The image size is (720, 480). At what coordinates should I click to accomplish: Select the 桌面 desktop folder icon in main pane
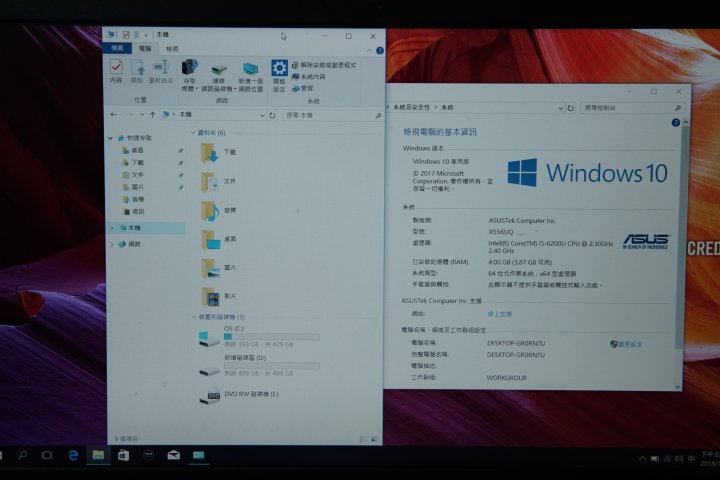(211, 239)
